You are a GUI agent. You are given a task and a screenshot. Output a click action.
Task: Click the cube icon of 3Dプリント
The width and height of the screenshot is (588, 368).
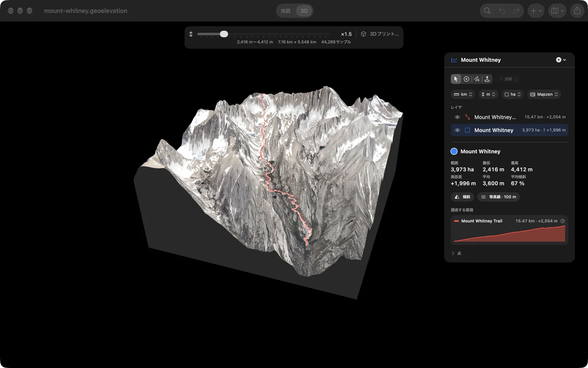tap(363, 34)
